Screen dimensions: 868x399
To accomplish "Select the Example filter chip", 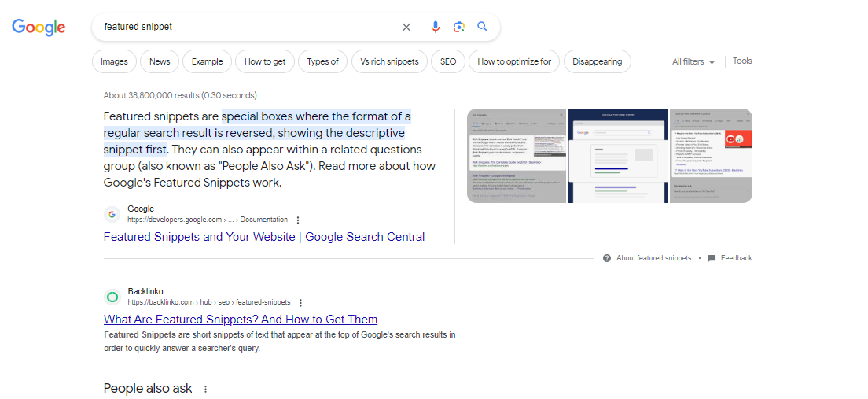I will [207, 61].
